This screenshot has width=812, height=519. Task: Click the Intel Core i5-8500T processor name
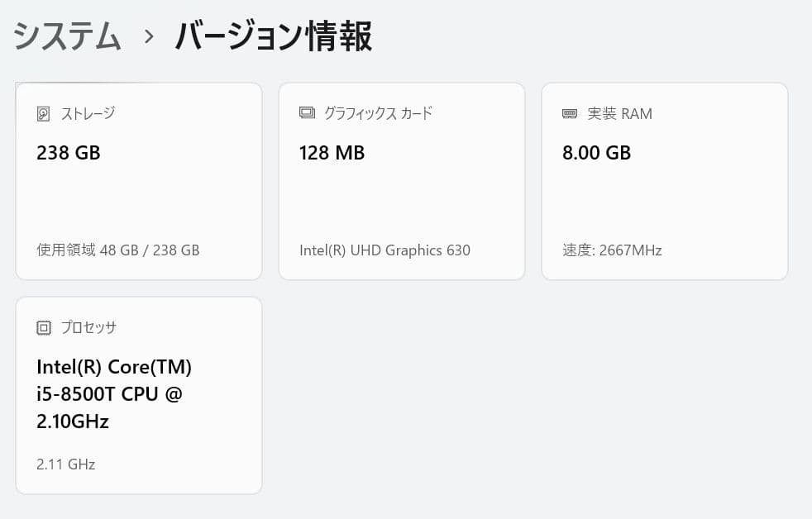pyautogui.click(x=113, y=394)
